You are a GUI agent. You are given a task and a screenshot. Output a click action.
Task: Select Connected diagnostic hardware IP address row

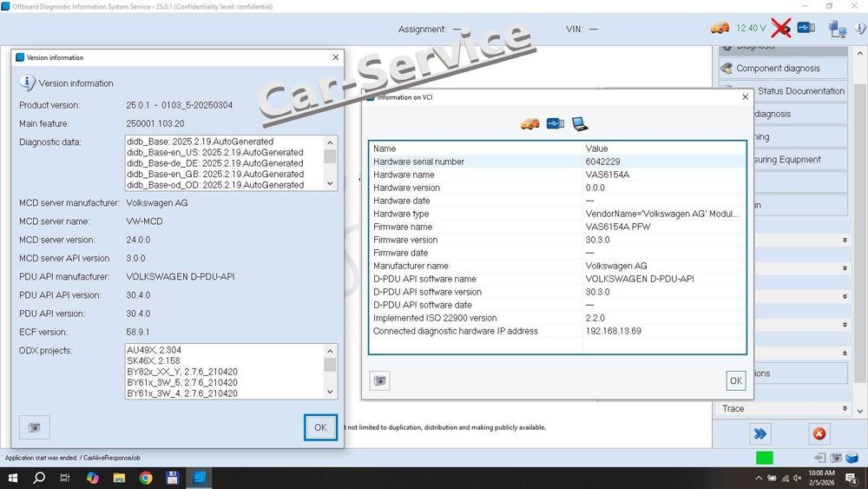(557, 331)
